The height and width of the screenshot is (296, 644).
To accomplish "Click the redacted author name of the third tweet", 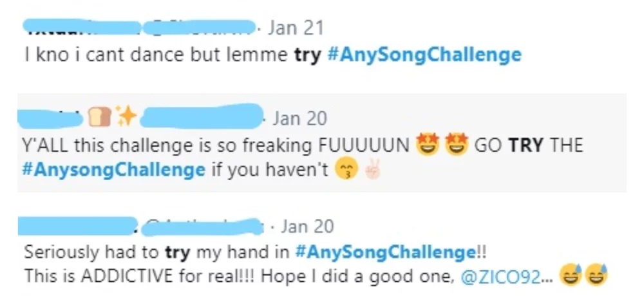I will point(77,226).
